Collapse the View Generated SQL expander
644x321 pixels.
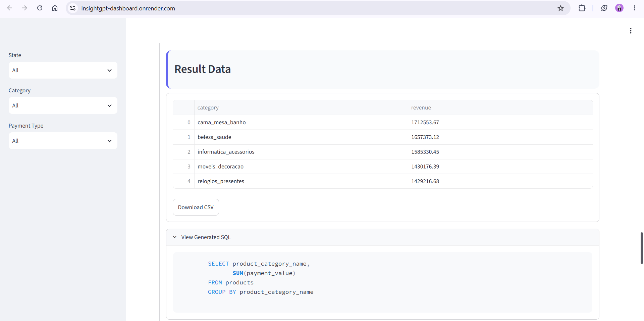[382, 237]
